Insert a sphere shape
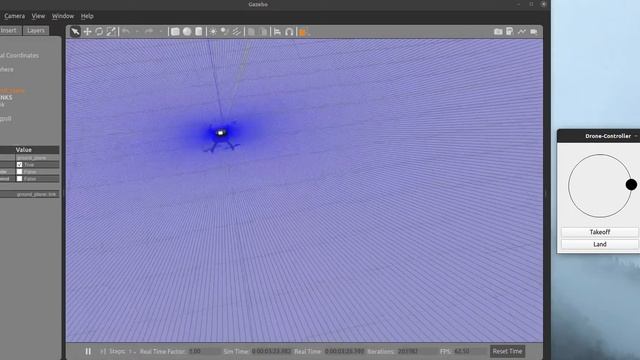Image resolution: width=640 pixels, height=360 pixels. point(187,32)
